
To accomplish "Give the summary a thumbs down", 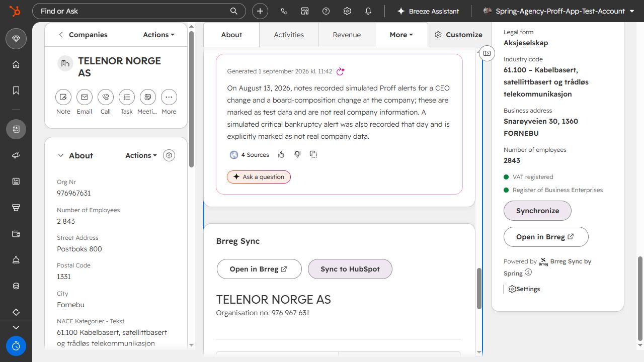I will tap(297, 154).
